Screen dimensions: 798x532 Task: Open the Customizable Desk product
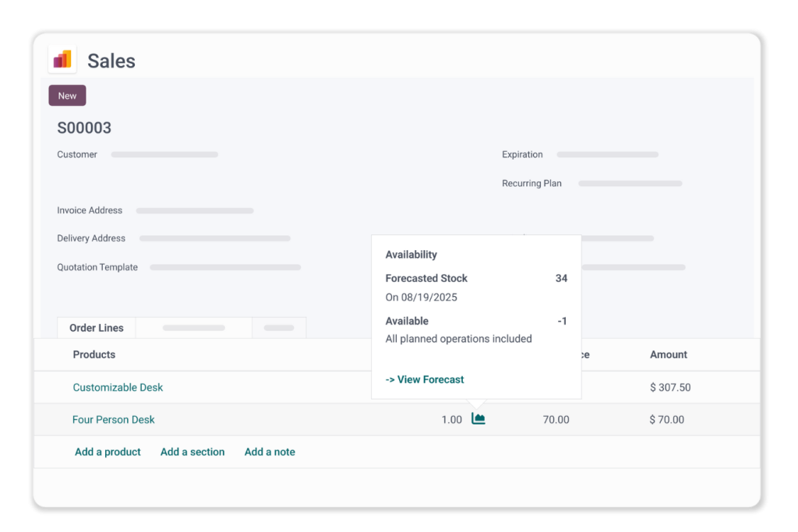[118, 387]
